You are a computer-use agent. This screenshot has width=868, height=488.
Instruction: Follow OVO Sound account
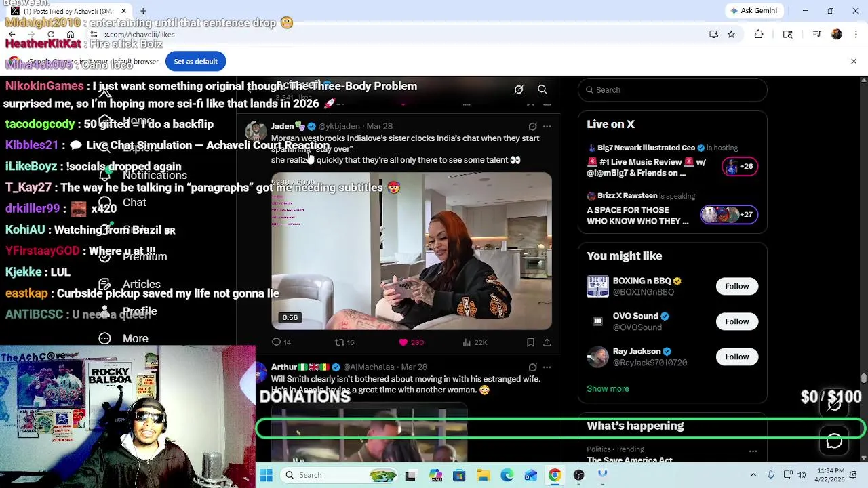736,321
